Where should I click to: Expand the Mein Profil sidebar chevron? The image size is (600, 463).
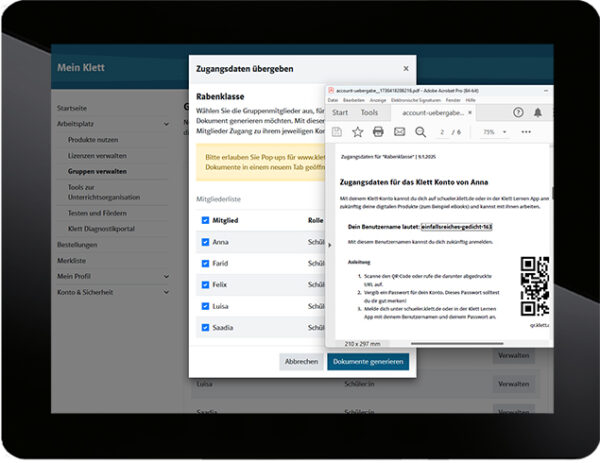pos(166,276)
